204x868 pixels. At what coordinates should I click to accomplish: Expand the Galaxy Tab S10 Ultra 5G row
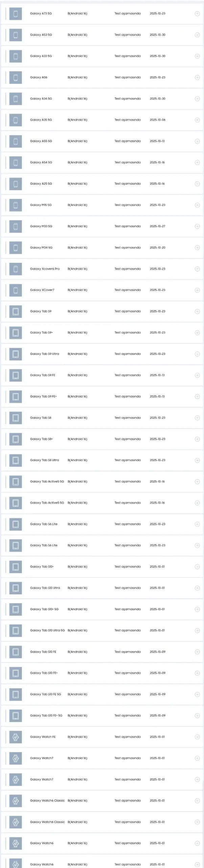197,631
